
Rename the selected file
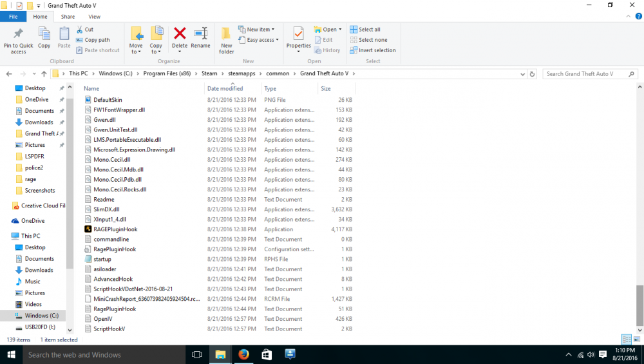tap(200, 38)
